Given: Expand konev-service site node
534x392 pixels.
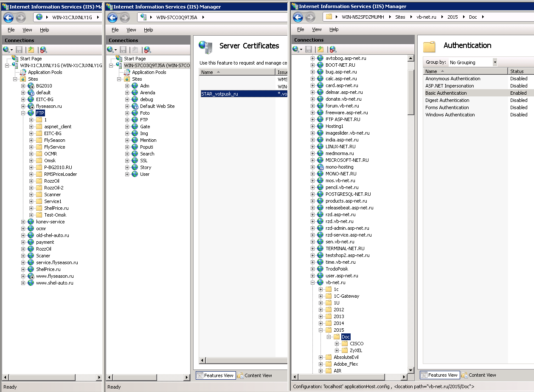Looking at the screenshot, I should point(23,222).
